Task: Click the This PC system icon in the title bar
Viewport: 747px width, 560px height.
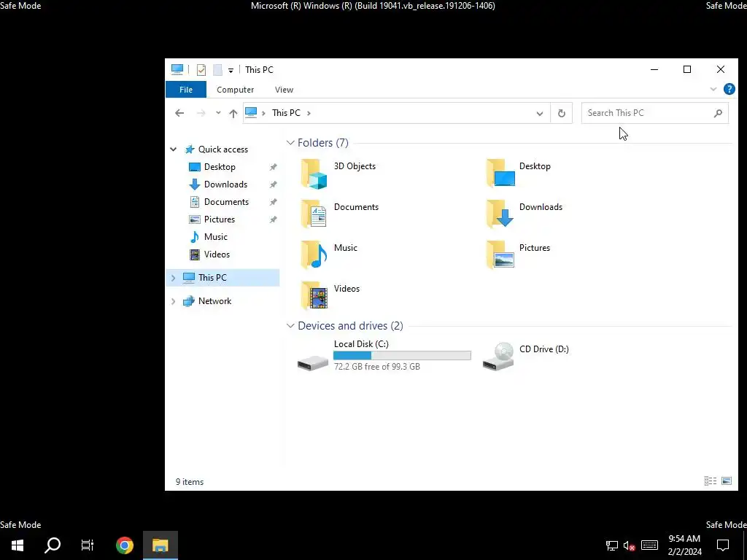Action: pyautogui.click(x=177, y=69)
